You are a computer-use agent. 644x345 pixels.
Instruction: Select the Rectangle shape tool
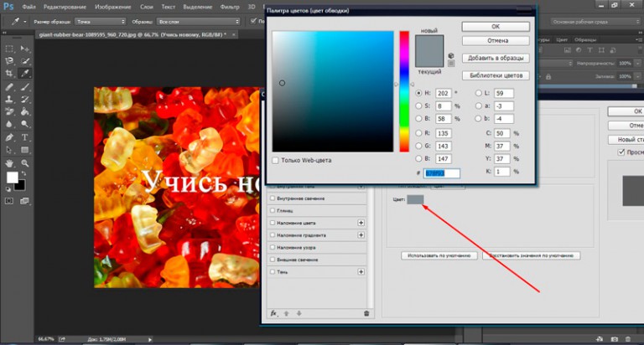[x=25, y=150]
